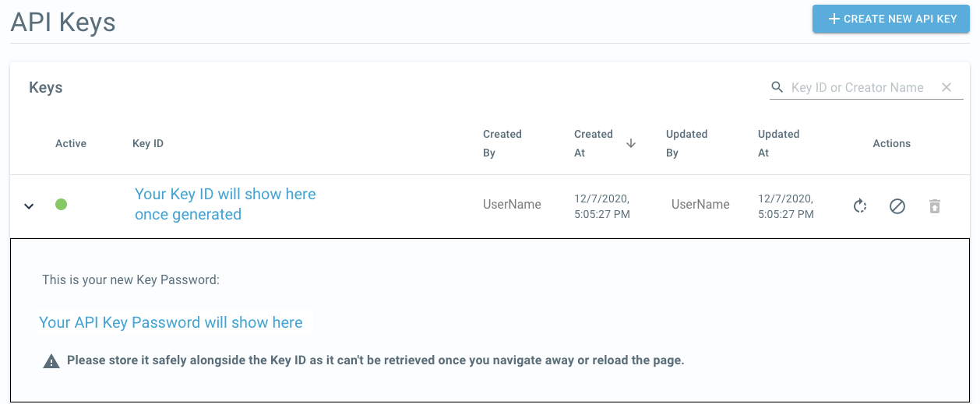The height and width of the screenshot is (404, 980).
Task: Click the Created By column header
Action: click(502, 143)
